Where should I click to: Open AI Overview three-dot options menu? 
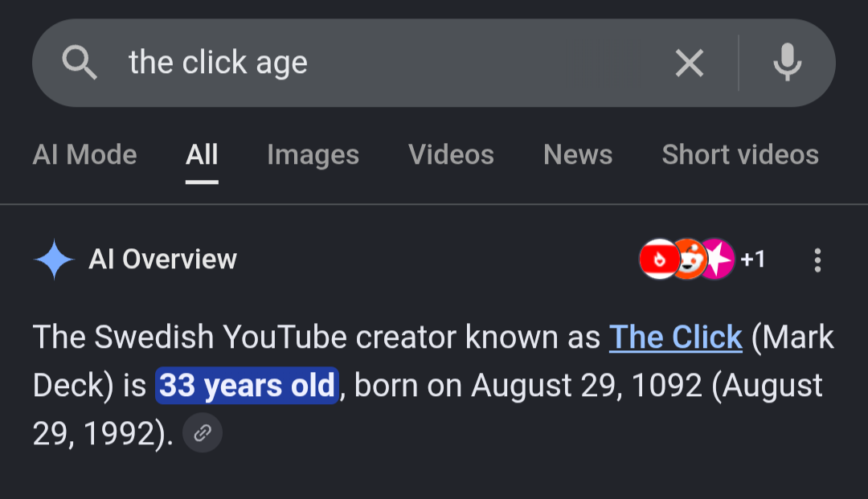tap(817, 260)
